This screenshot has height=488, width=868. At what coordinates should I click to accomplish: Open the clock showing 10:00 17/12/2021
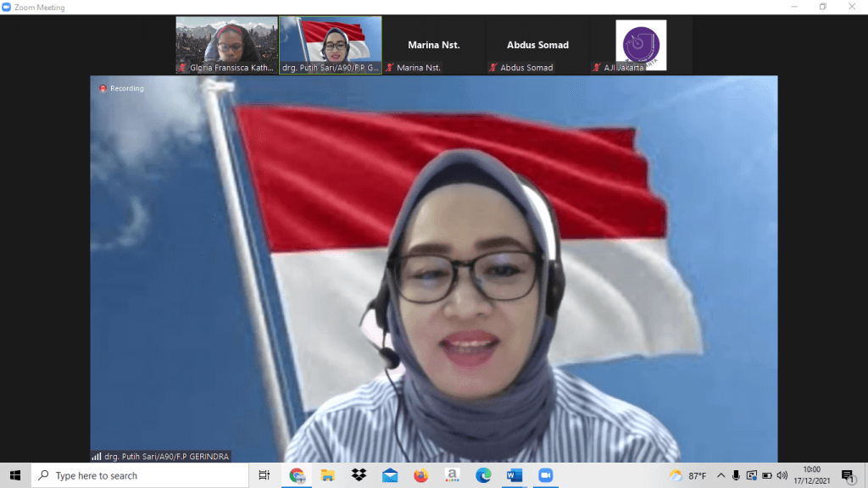pyautogui.click(x=812, y=475)
